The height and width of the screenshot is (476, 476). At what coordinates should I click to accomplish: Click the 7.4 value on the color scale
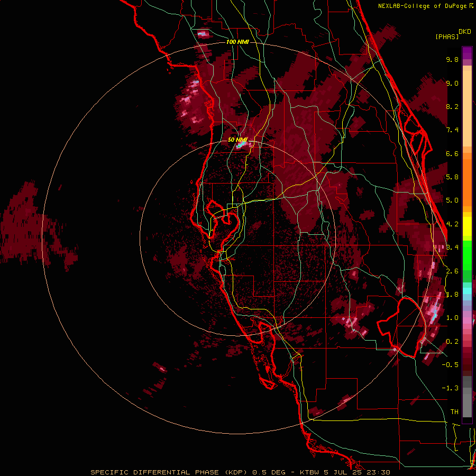click(452, 130)
